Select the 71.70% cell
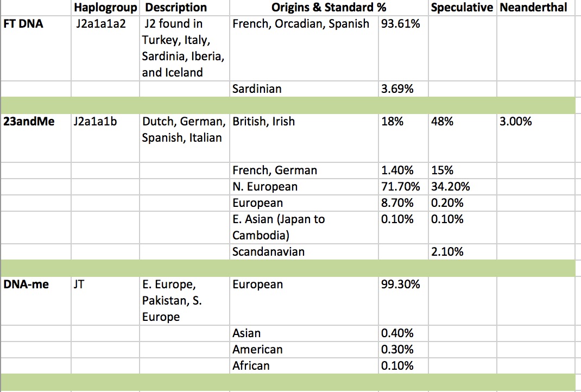This screenshot has width=581, height=392. [x=401, y=187]
